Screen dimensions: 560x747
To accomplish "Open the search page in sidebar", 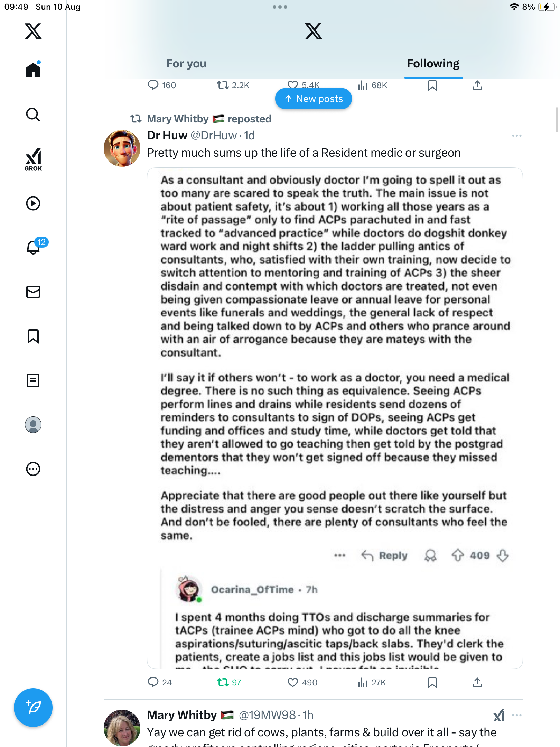I will click(x=33, y=115).
